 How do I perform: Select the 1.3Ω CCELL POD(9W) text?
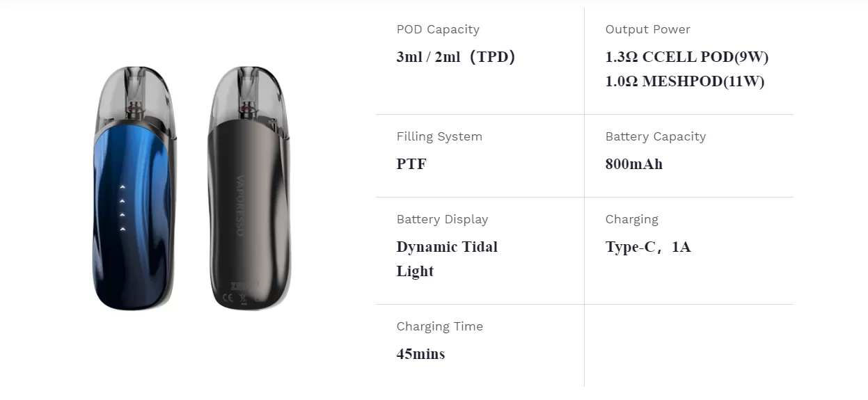tap(686, 57)
